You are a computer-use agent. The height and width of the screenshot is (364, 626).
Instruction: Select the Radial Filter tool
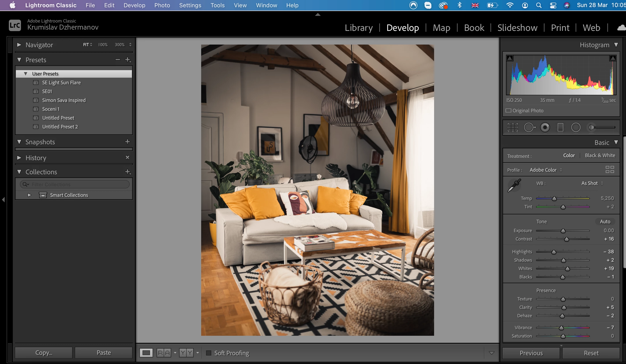pyautogui.click(x=575, y=128)
